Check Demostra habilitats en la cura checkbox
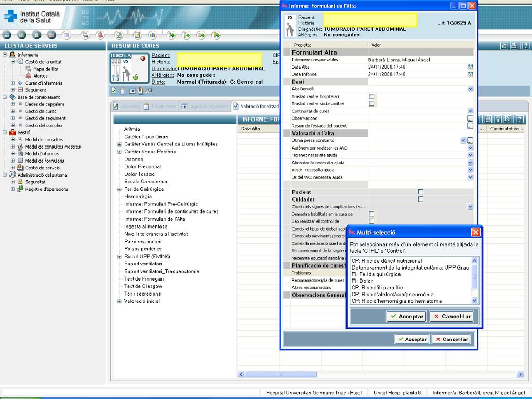The image size is (532, 399). click(371, 214)
